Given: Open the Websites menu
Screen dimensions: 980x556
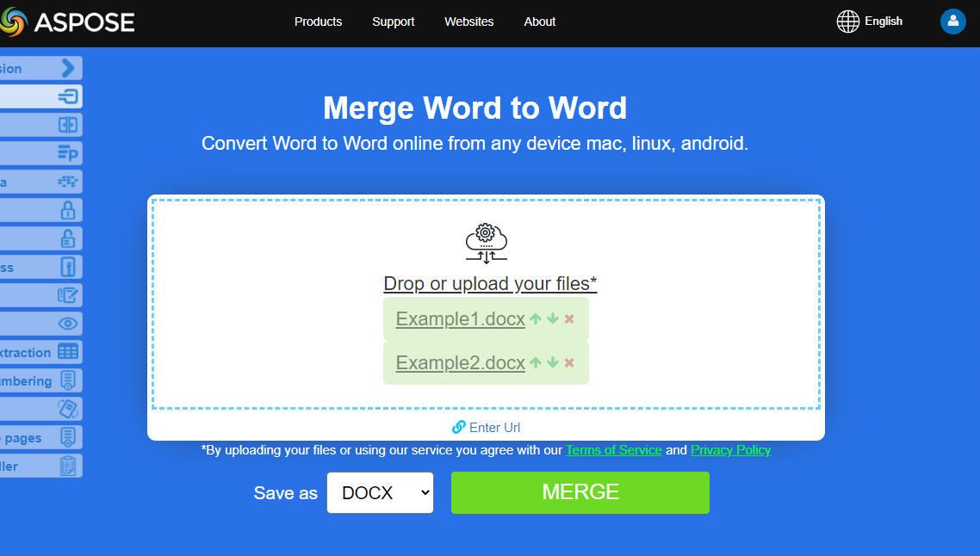Looking at the screenshot, I should pyautogui.click(x=468, y=22).
